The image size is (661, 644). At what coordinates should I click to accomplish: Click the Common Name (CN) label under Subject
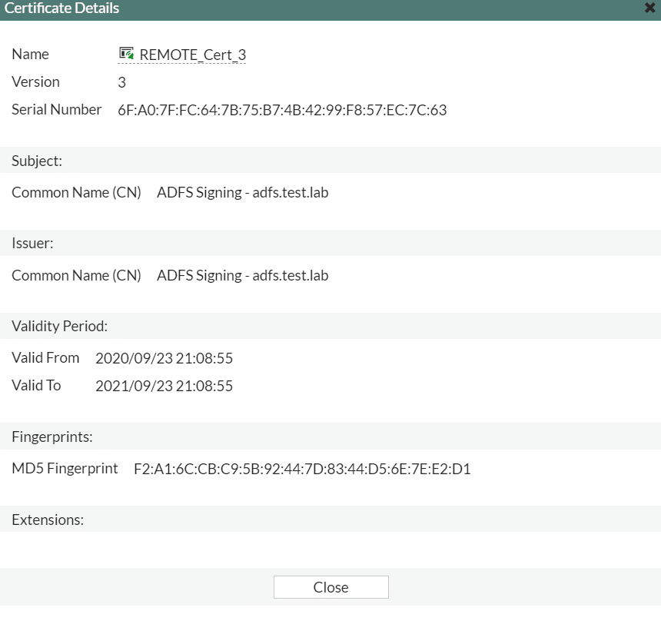click(76, 193)
